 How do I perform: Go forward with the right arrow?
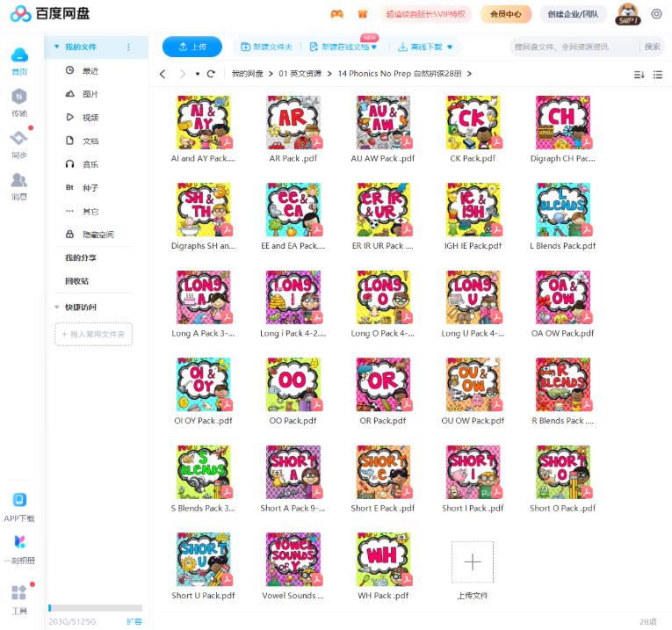(x=183, y=74)
